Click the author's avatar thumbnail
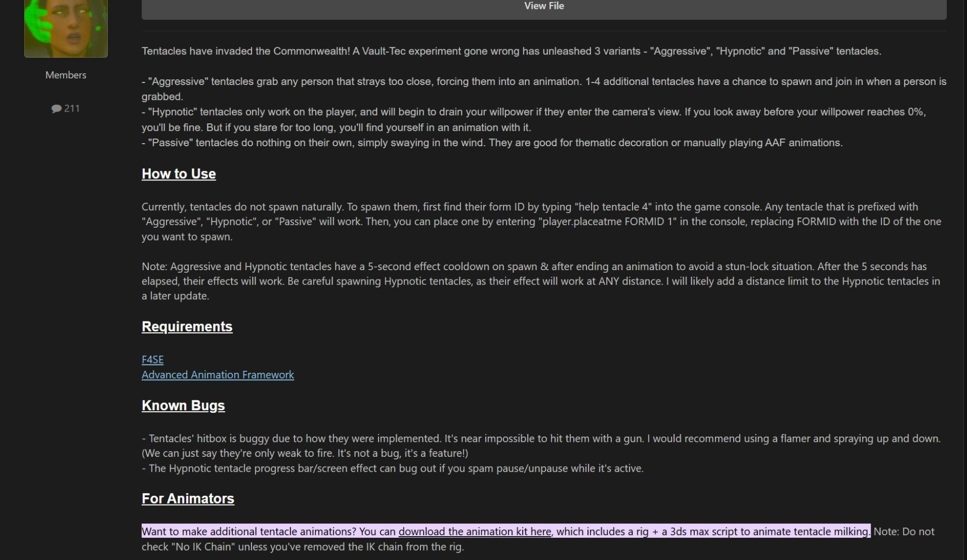This screenshot has width=967, height=560. pyautogui.click(x=66, y=28)
